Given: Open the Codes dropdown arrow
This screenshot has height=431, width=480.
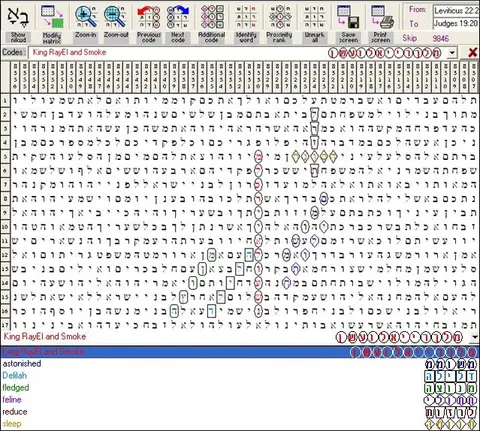Looking at the screenshot, I should 452,53.
